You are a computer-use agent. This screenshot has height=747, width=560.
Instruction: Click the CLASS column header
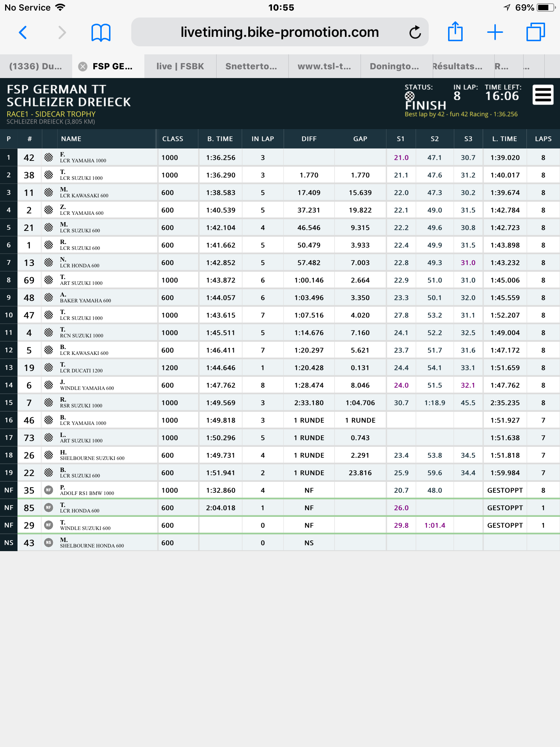click(173, 139)
